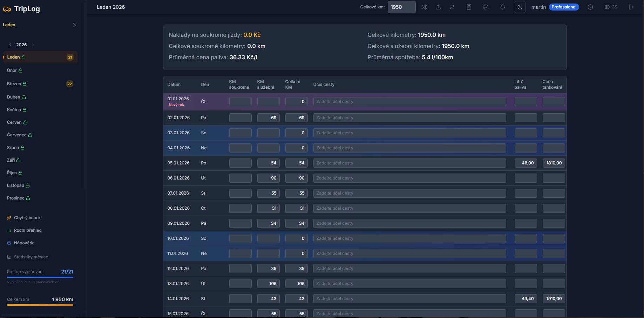Open the calculator icon in top bar
This screenshot has width=644, height=318.
click(x=469, y=7)
